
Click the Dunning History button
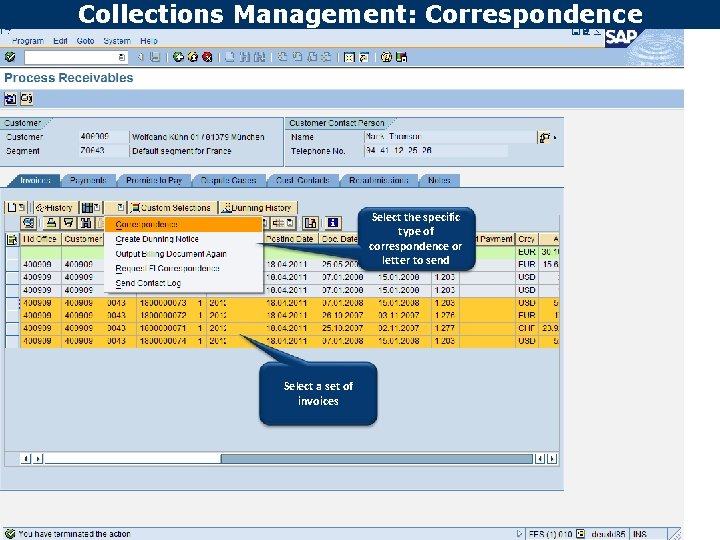click(258, 208)
